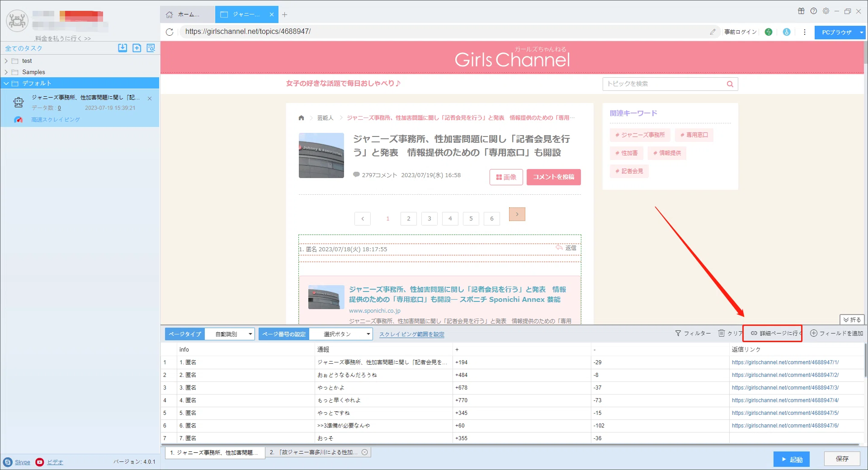Close the second bottom tab with its x icon
This screenshot has height=470, width=868.
(x=365, y=452)
